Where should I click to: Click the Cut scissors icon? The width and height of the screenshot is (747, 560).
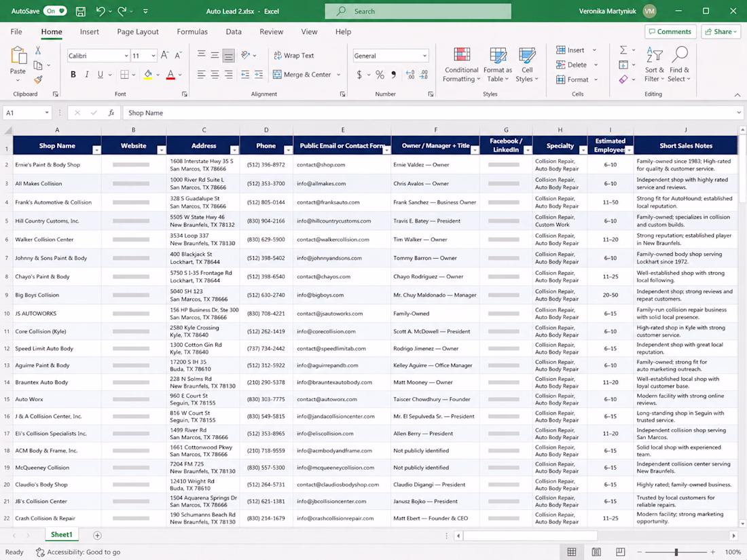click(37, 50)
